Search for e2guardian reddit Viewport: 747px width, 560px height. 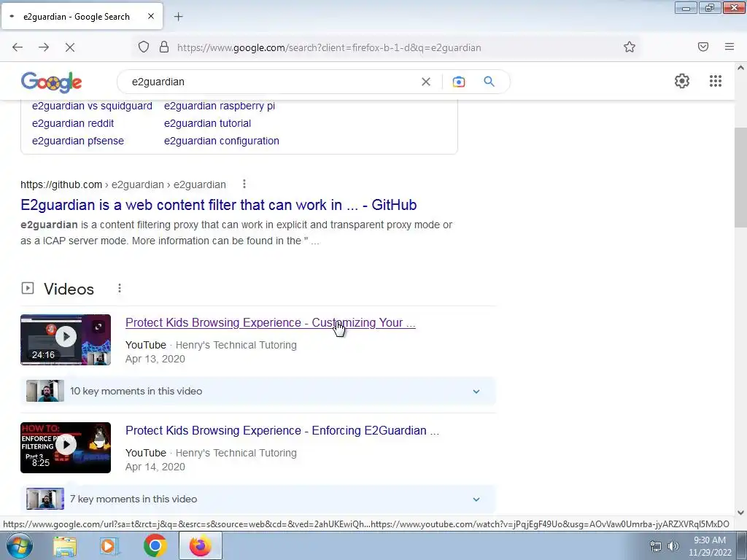coord(73,123)
